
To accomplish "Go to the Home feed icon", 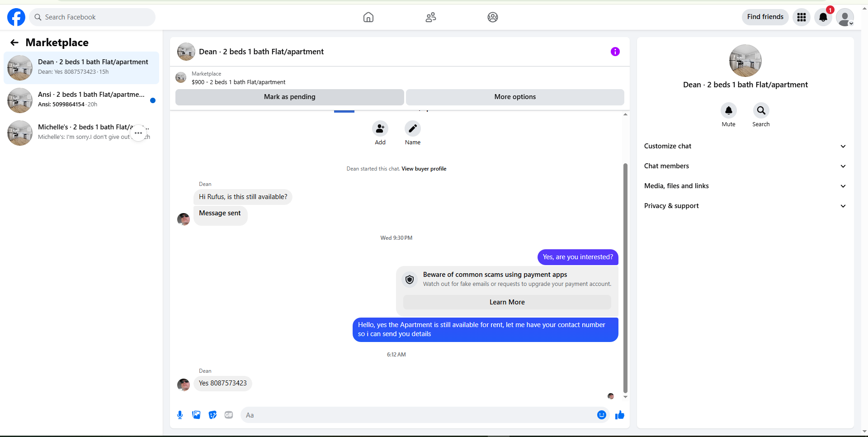I will pos(368,17).
